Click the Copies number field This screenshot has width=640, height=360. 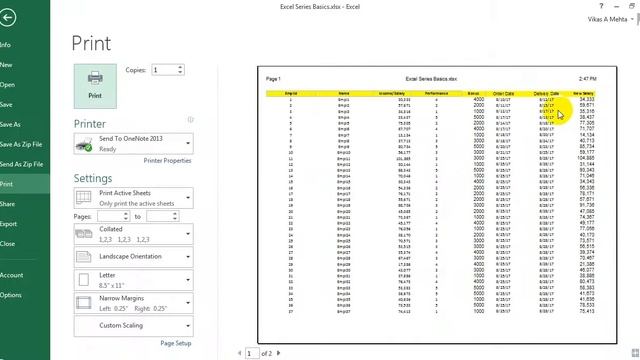click(x=164, y=70)
